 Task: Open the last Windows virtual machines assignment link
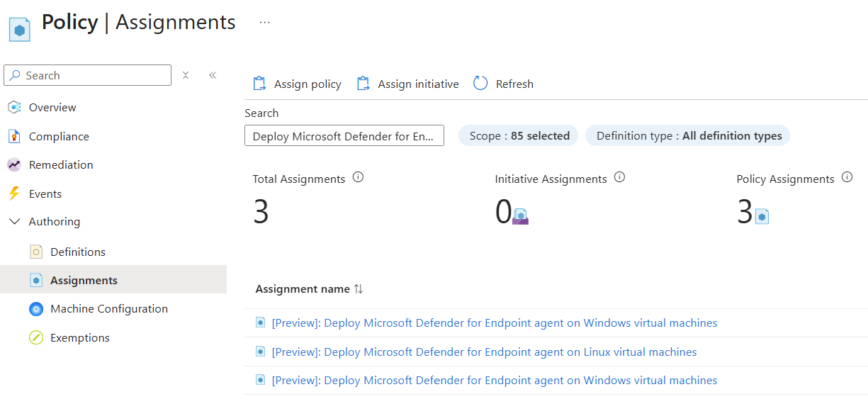coord(495,381)
